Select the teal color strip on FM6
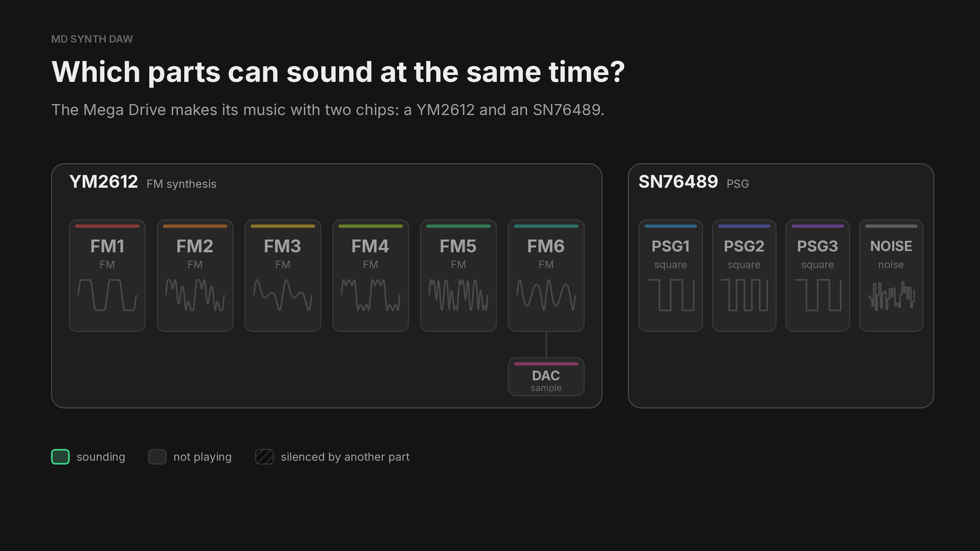Screen dimensions: 980x551 [x=546, y=226]
